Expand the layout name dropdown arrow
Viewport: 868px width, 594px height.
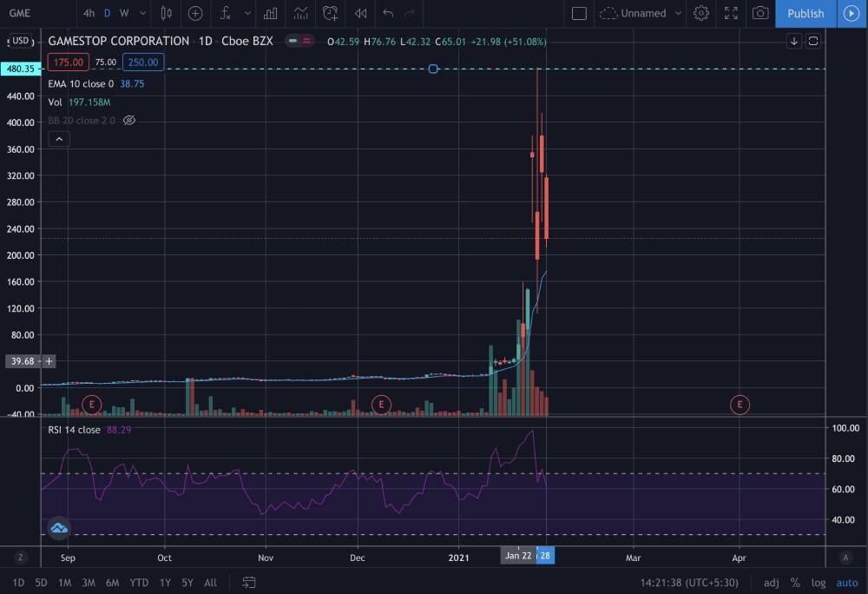(678, 13)
